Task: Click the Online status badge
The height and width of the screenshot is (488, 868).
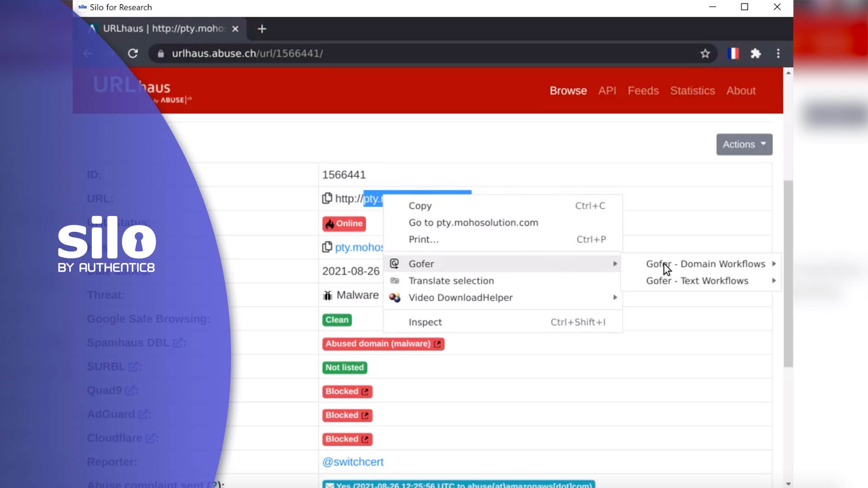Action: [344, 224]
